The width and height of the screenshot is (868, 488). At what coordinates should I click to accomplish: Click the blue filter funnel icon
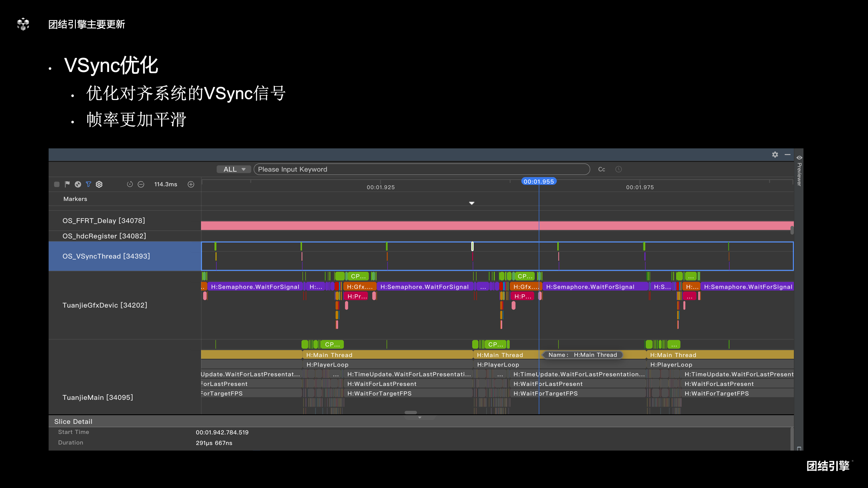click(89, 184)
